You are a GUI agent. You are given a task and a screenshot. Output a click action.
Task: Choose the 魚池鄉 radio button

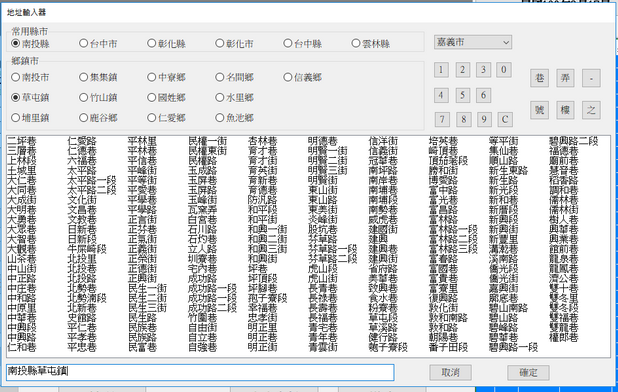tap(235, 117)
